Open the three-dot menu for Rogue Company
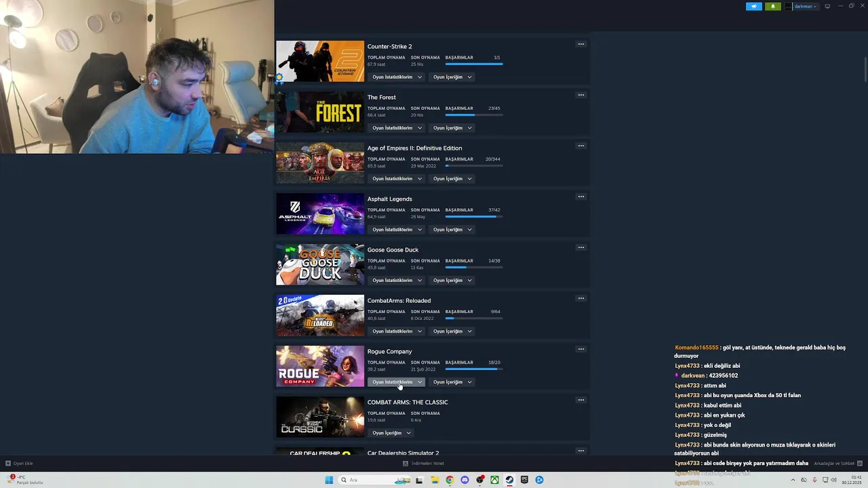 (580, 349)
